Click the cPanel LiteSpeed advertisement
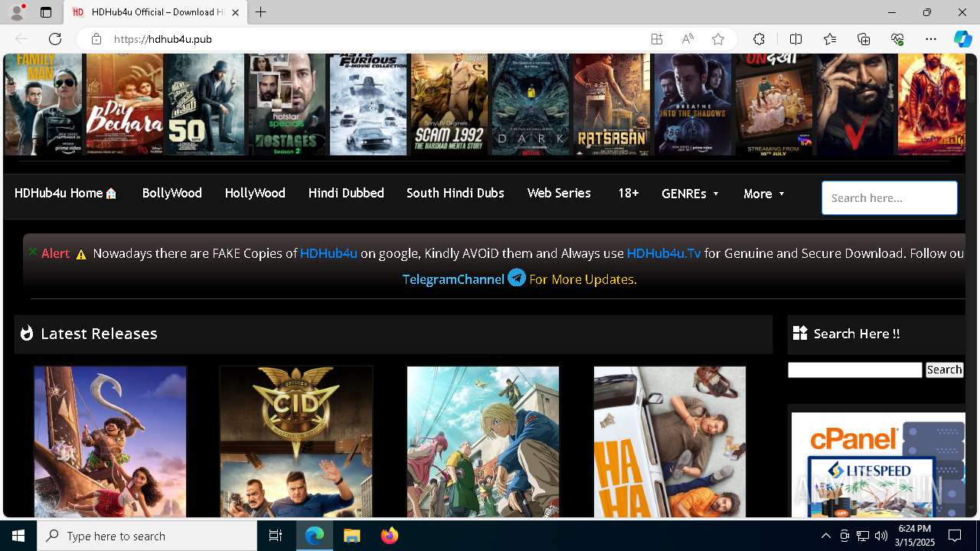Image resolution: width=980 pixels, height=551 pixels. (x=878, y=465)
